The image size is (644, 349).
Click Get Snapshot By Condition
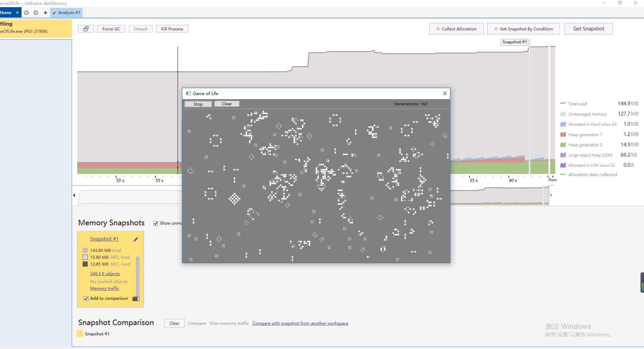click(523, 29)
